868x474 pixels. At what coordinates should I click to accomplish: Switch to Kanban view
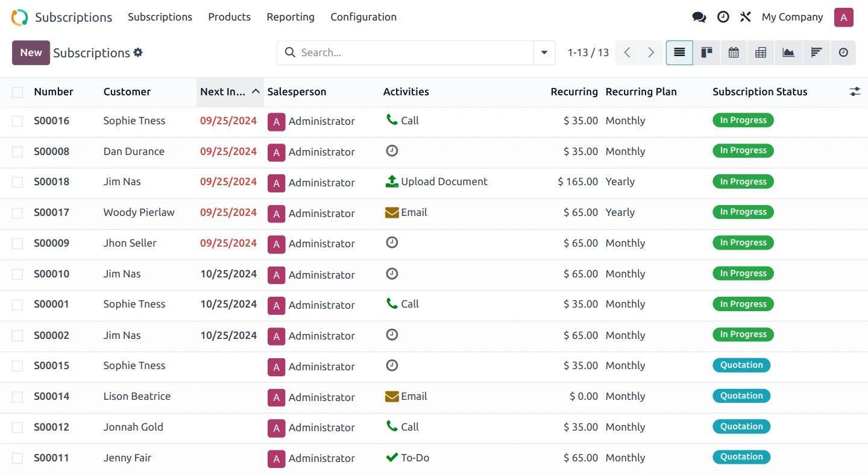[x=706, y=52]
